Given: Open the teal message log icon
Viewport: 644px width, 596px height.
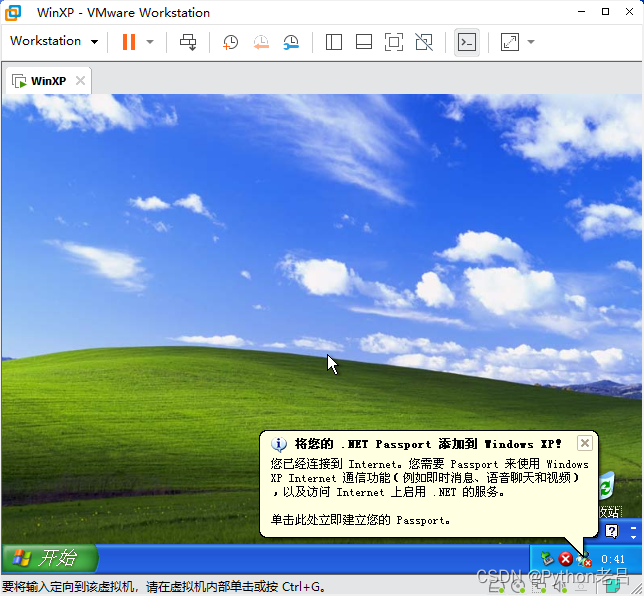Looking at the screenshot, I should coord(612,587).
